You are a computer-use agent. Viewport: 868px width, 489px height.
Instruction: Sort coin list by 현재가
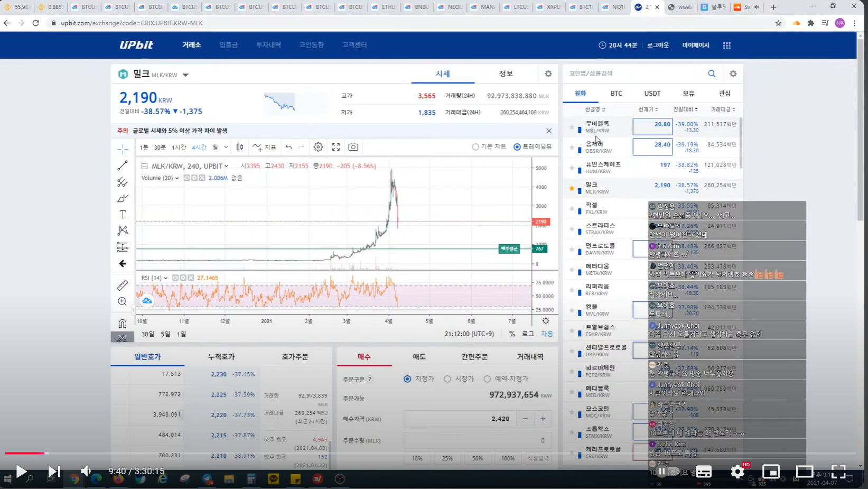coord(648,109)
